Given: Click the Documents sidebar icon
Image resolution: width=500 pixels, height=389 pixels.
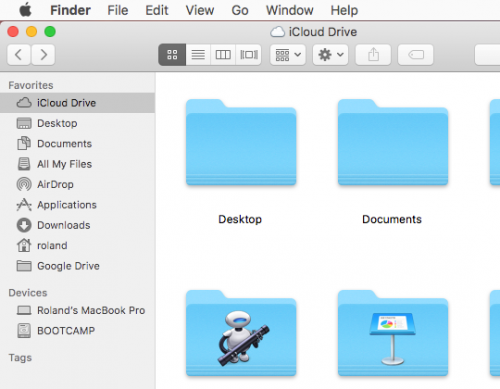Looking at the screenshot, I should (24, 144).
